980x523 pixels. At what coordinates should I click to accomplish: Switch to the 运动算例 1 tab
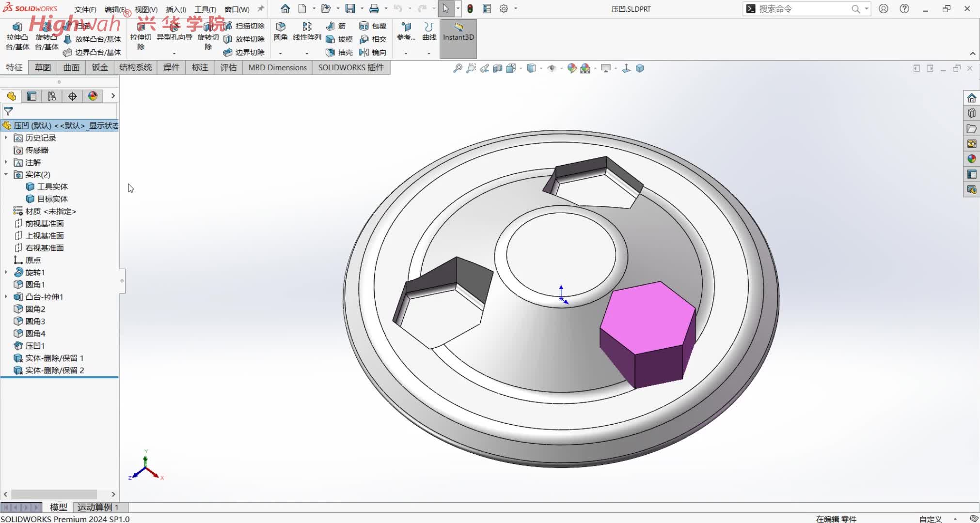[97, 507]
